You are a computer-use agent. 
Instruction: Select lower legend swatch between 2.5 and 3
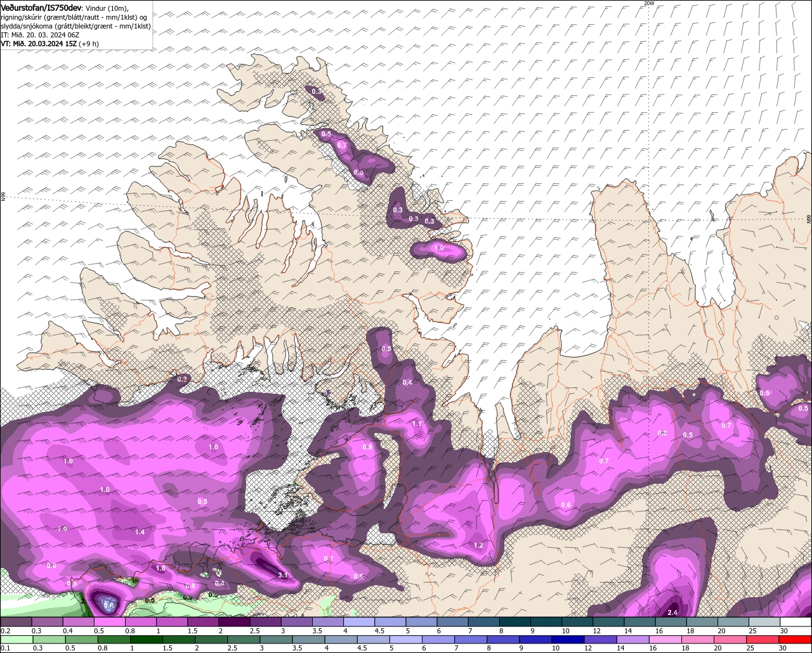242,639
